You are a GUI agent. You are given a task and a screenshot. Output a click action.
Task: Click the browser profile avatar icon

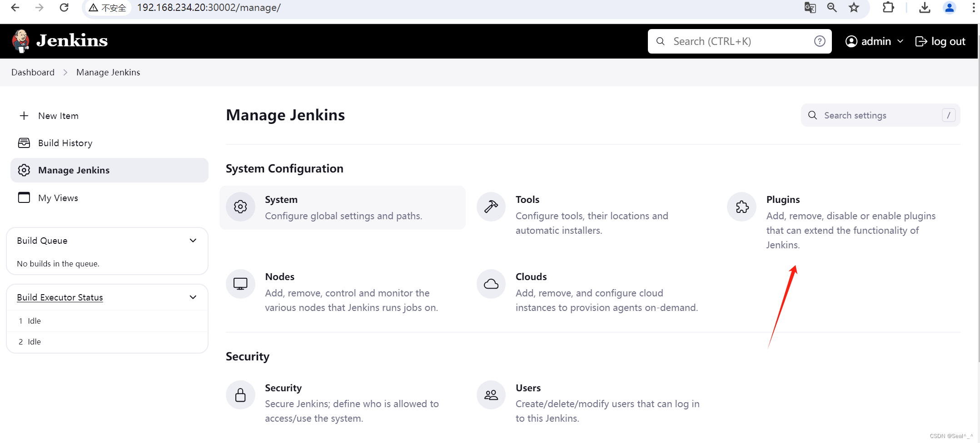point(950,8)
